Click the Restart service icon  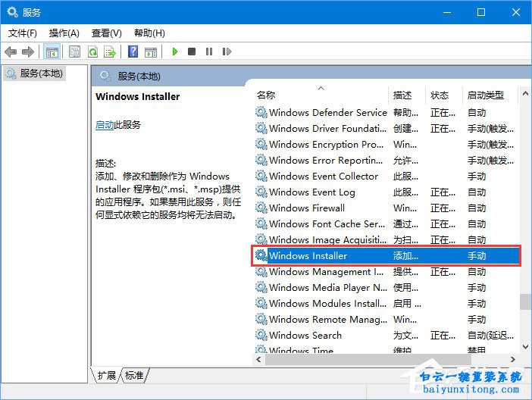227,52
